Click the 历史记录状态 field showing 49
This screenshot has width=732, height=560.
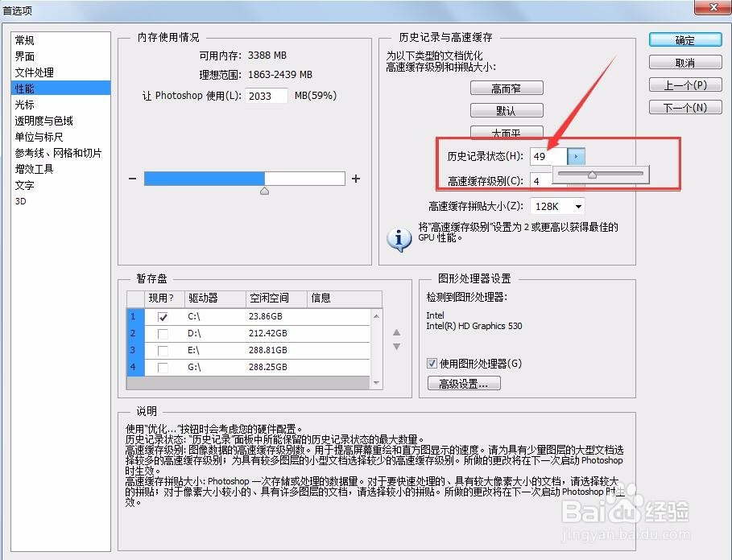(548, 156)
